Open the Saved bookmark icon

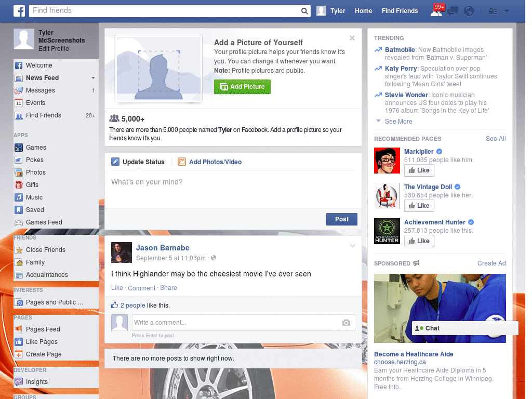19,210
